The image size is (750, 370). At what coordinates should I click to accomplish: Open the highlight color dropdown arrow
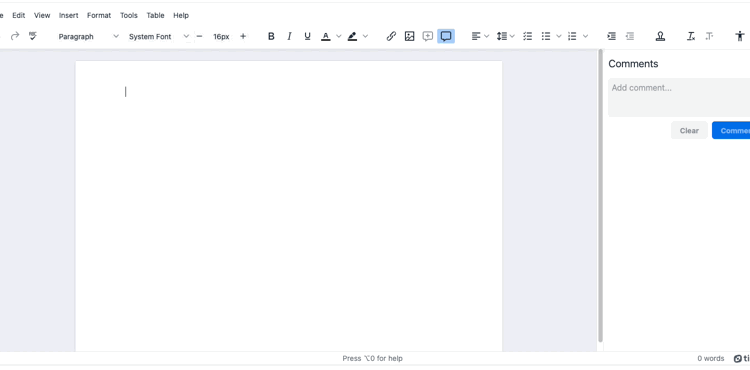(x=365, y=36)
